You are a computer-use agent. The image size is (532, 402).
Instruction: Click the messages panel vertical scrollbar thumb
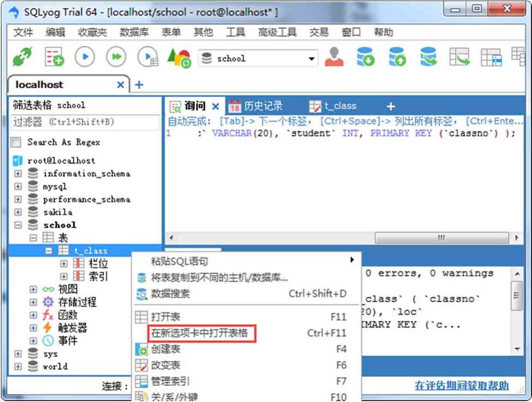[517, 295]
